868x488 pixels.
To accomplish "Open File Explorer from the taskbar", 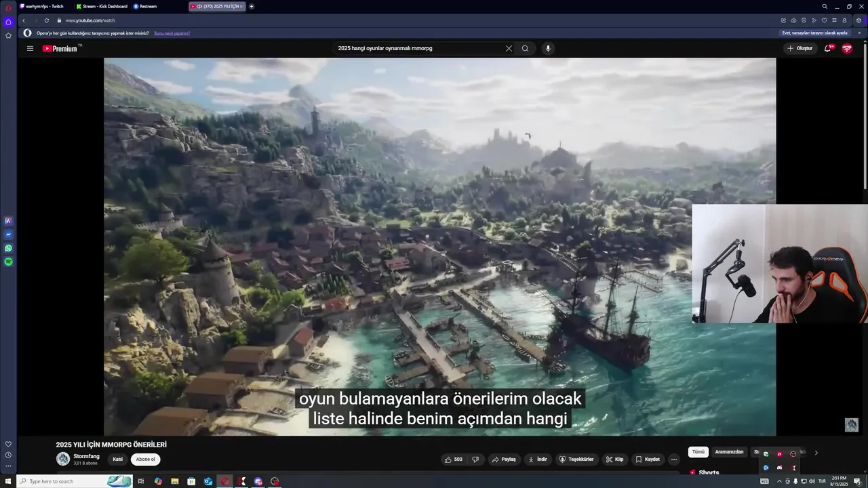I will point(175,481).
